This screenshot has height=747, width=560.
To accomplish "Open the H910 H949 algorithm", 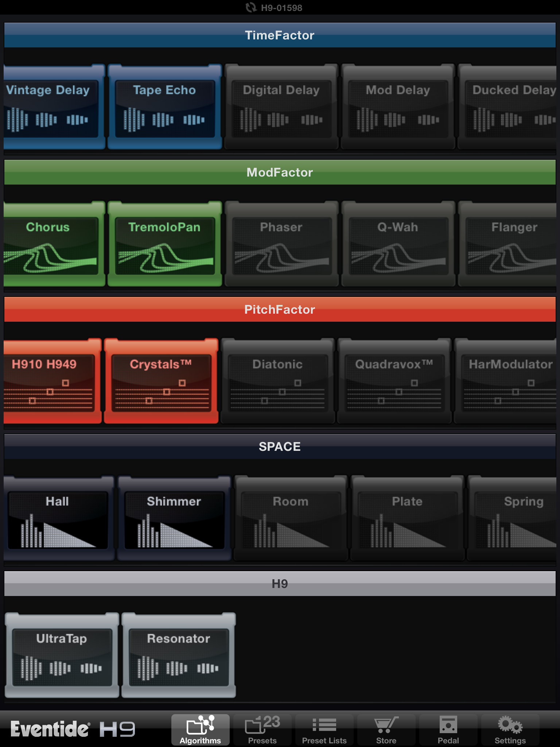I will 52,381.
